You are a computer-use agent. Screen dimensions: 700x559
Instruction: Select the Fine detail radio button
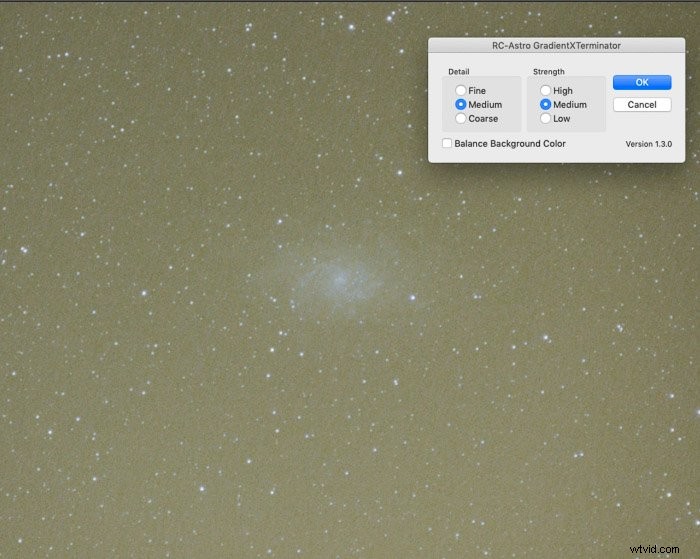[x=461, y=91]
